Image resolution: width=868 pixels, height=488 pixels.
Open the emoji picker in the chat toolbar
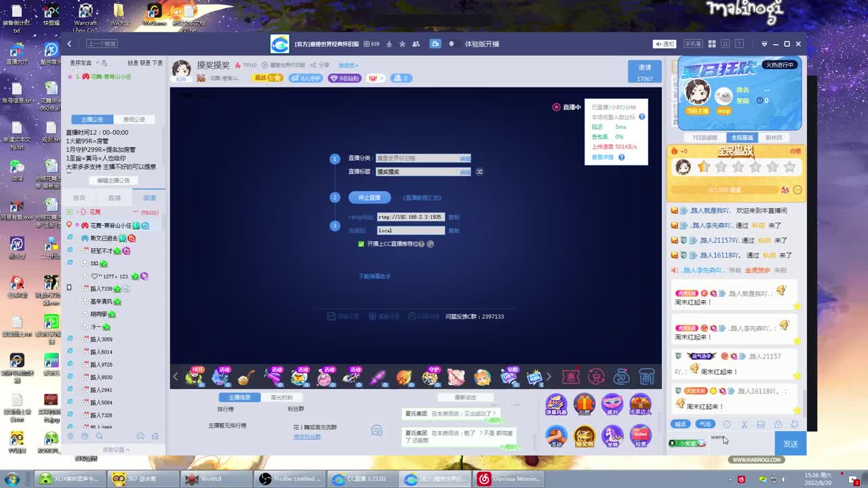tap(727, 424)
